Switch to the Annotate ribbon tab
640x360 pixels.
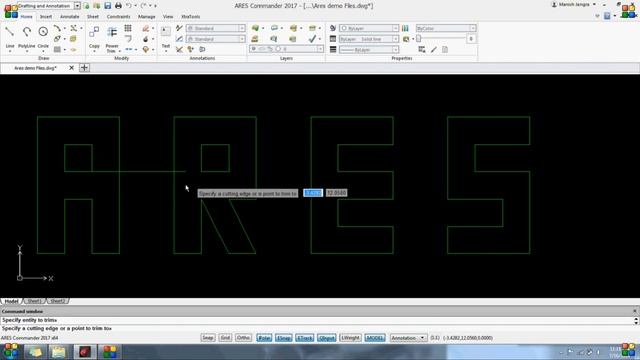coord(69,17)
